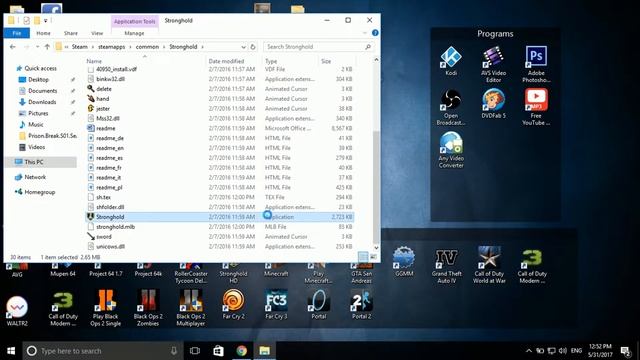Select This PC in navigation pane
The height and width of the screenshot is (360, 640).
[41, 162]
